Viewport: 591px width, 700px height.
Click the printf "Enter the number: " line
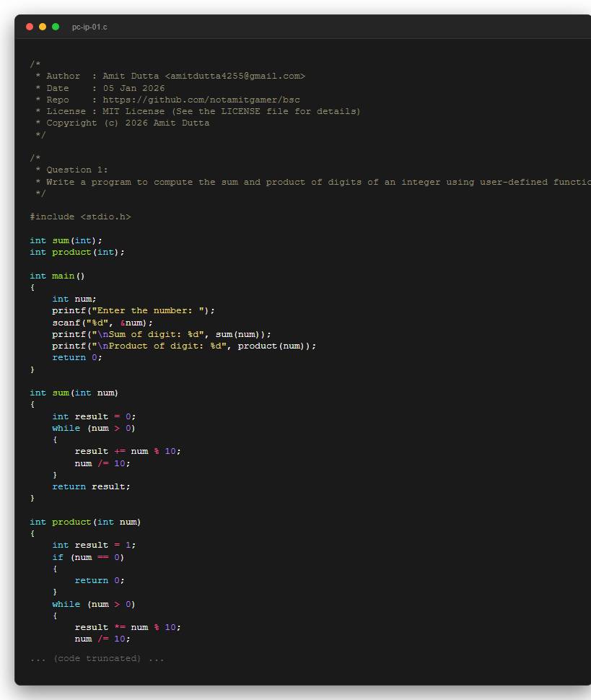133,311
